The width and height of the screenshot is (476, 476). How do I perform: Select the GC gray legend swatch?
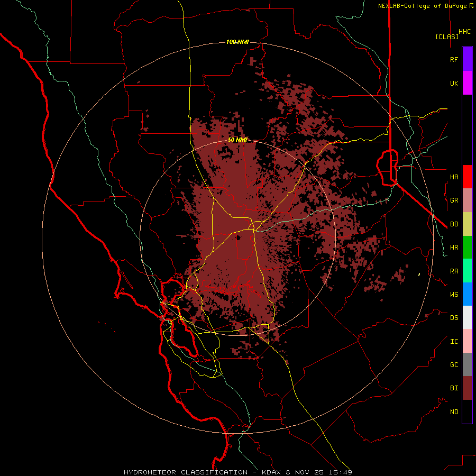[x=467, y=364]
